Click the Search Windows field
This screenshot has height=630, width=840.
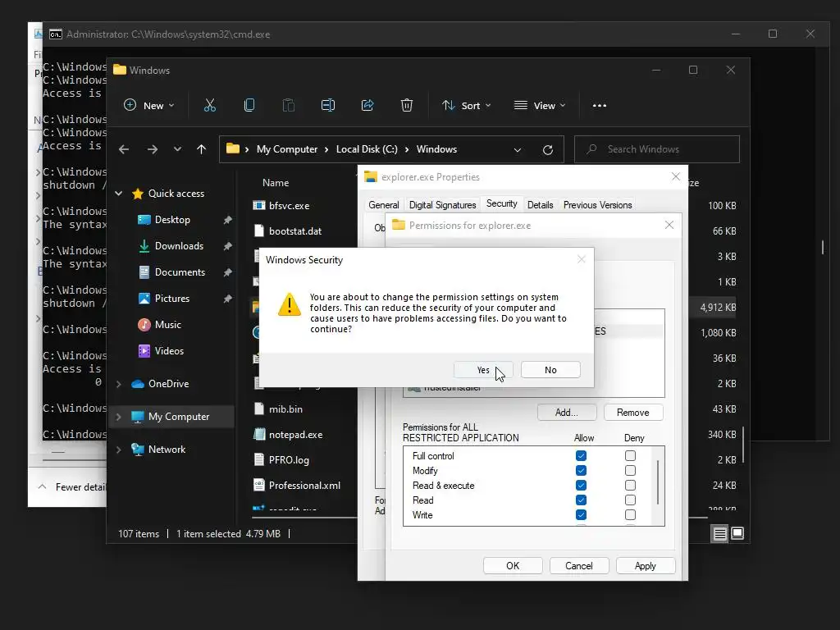pos(657,149)
